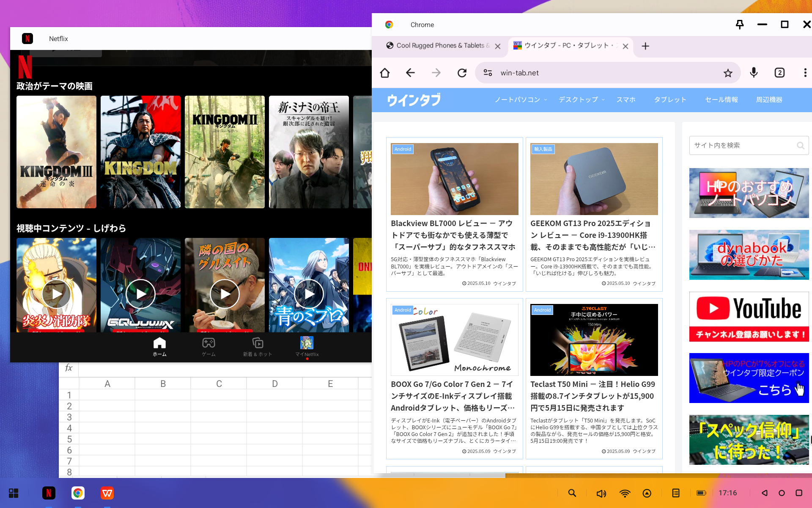
Task: Click the sidebar site search magnifier icon
Action: (800, 145)
